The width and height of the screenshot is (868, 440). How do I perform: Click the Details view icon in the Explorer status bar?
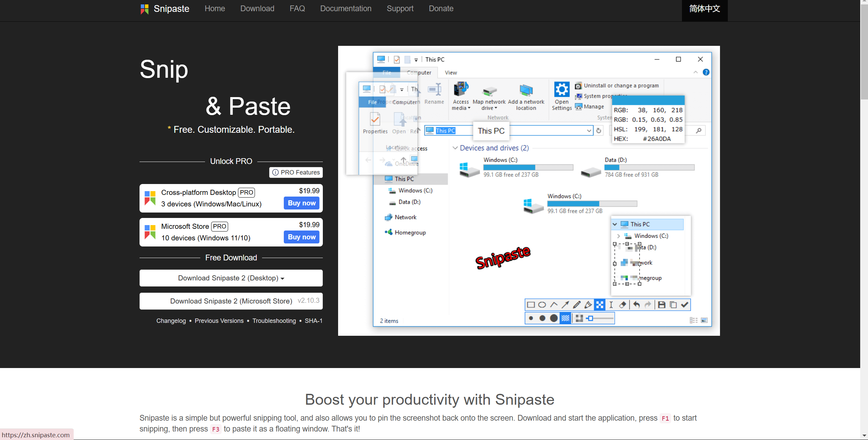coord(693,320)
